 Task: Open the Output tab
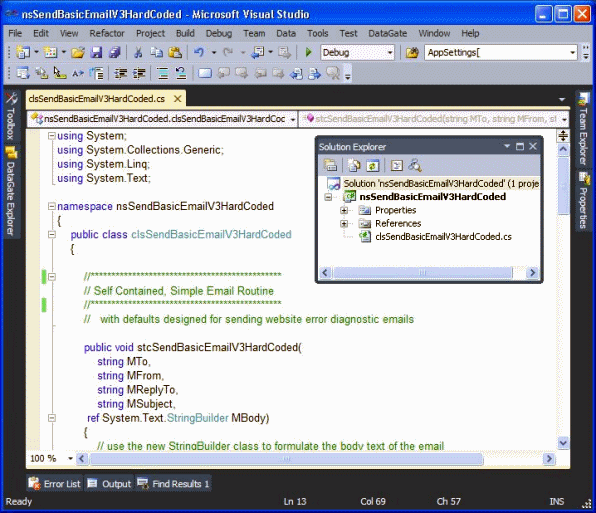(x=109, y=484)
